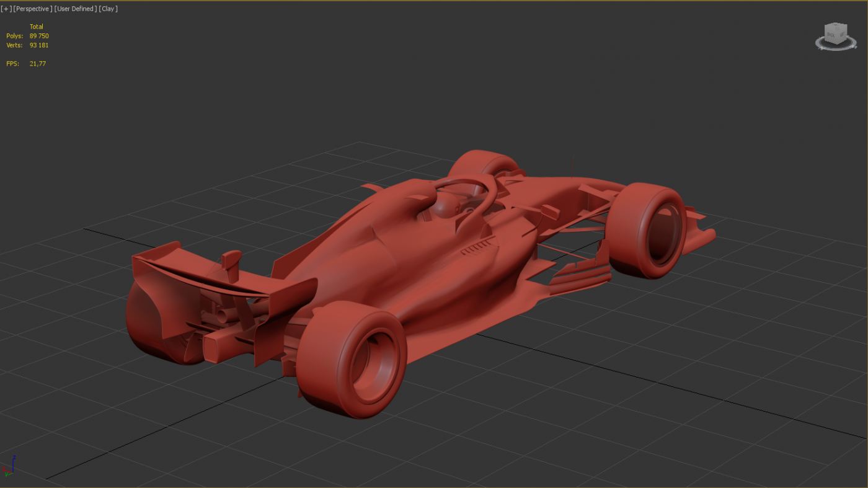Click the top face of the ViewCube

836,26
